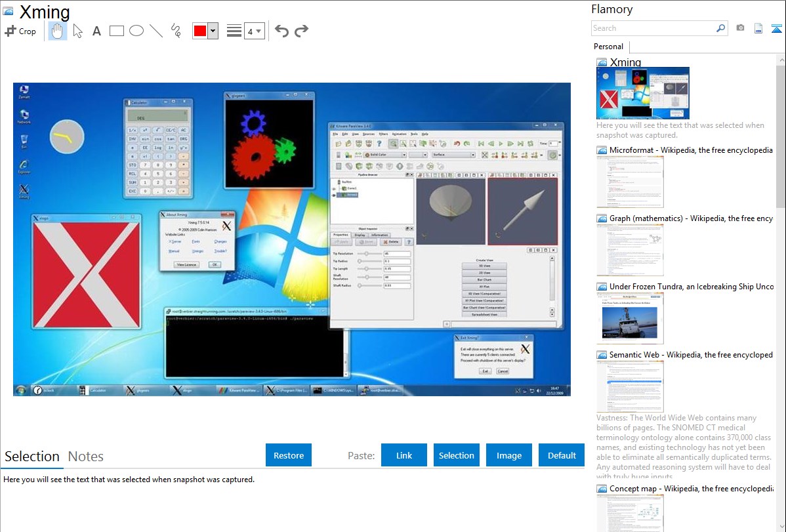The image size is (786, 532).
Task: Select the Crop tool
Action: (20, 31)
